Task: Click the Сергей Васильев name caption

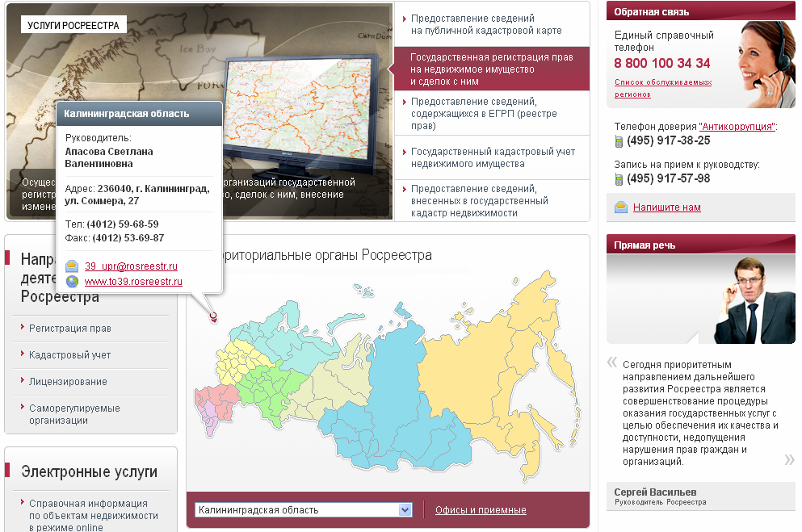Action: point(655,492)
